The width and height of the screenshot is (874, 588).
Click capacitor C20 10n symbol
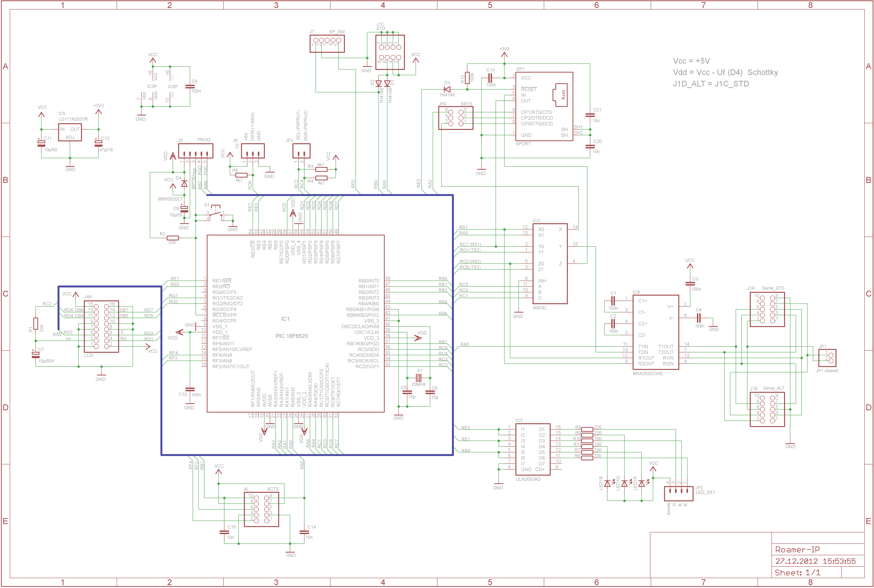[590, 146]
